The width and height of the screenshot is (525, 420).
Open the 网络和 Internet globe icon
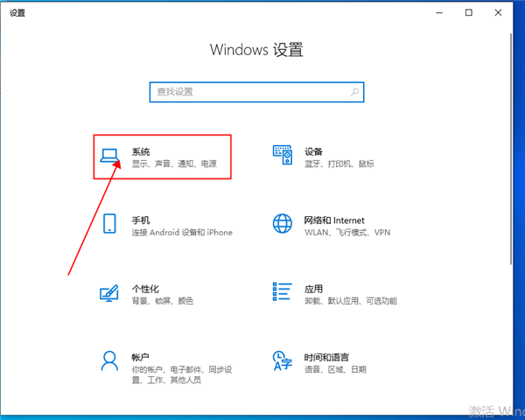pyautogui.click(x=283, y=223)
